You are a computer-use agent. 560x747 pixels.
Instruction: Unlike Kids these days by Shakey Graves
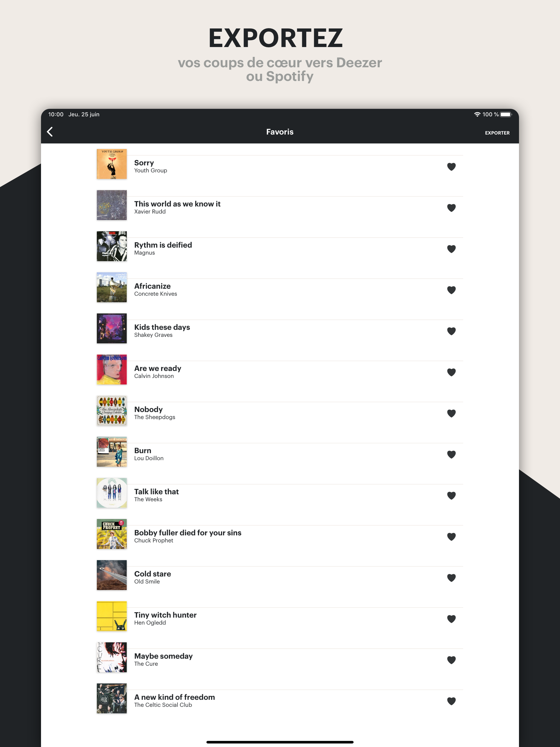click(451, 331)
